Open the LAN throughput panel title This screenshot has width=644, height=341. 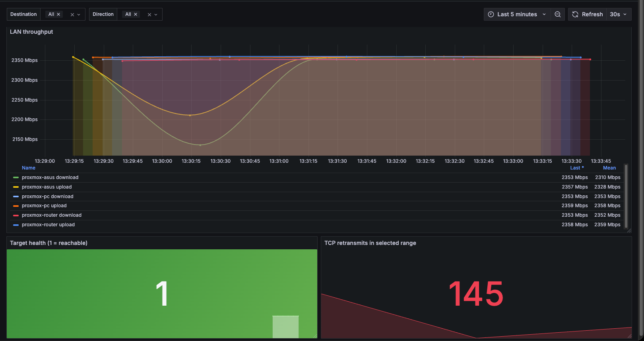(31, 32)
